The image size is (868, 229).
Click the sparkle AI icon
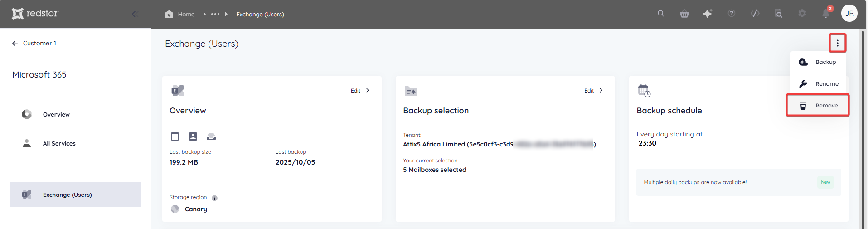coord(708,14)
